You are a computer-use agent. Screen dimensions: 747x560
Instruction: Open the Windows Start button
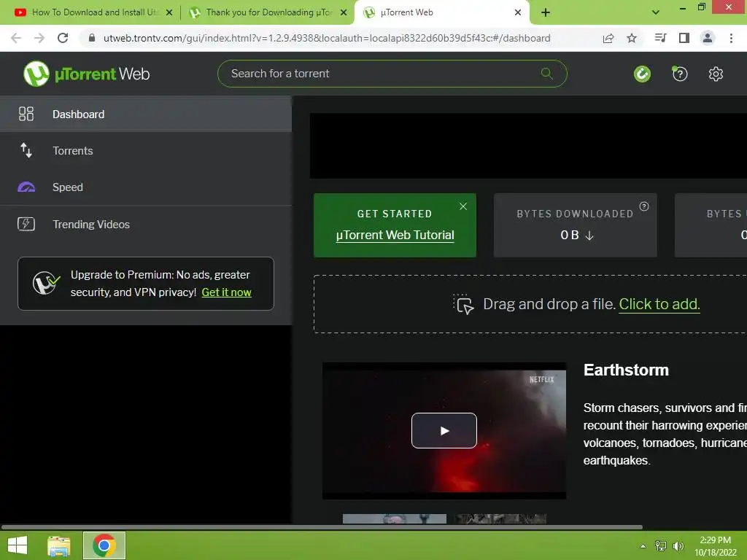coord(18,545)
